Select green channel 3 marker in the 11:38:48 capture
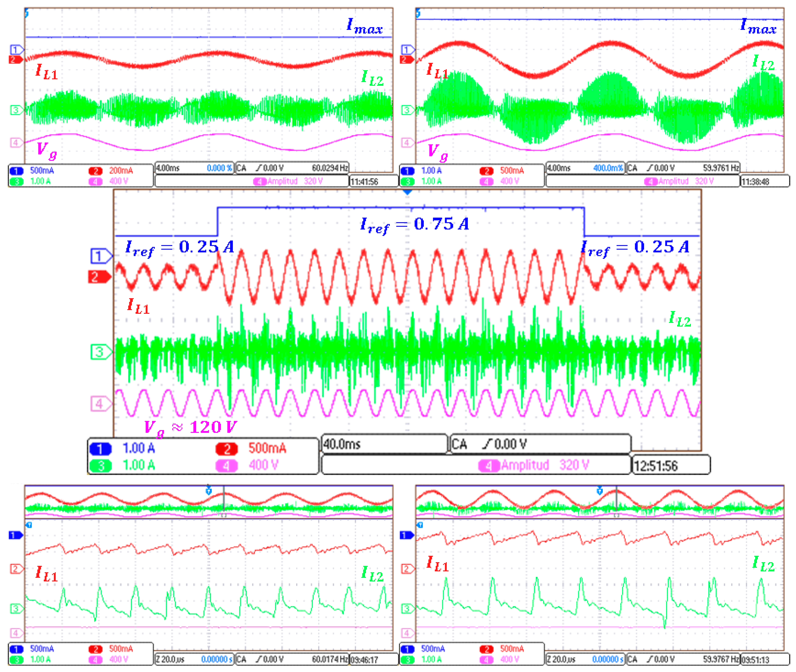796x672 pixels. coord(408,110)
